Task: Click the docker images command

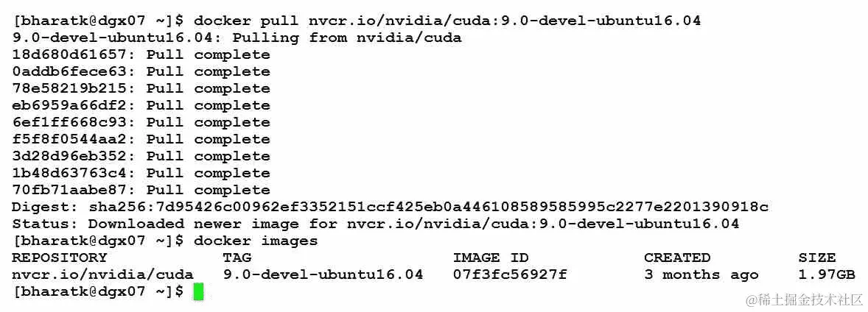Action: tap(256, 241)
